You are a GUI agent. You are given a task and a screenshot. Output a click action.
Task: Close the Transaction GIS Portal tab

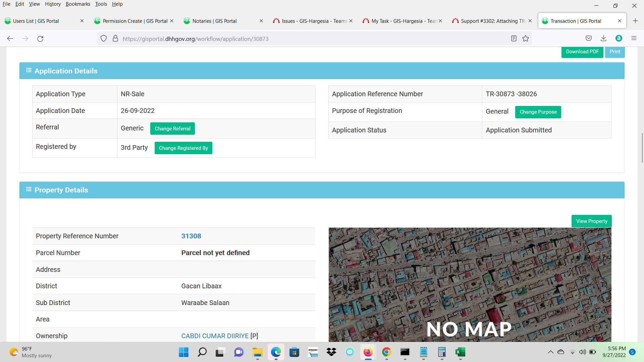point(620,21)
